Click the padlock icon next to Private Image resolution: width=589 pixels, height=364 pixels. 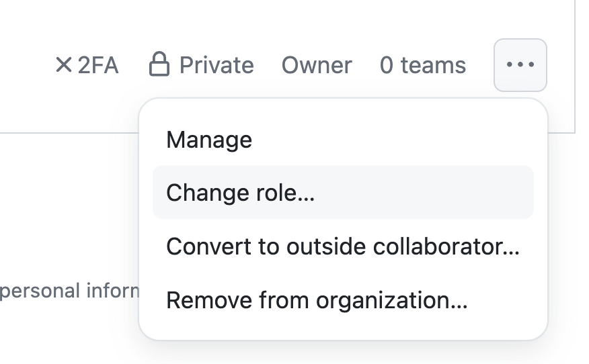coord(159,64)
